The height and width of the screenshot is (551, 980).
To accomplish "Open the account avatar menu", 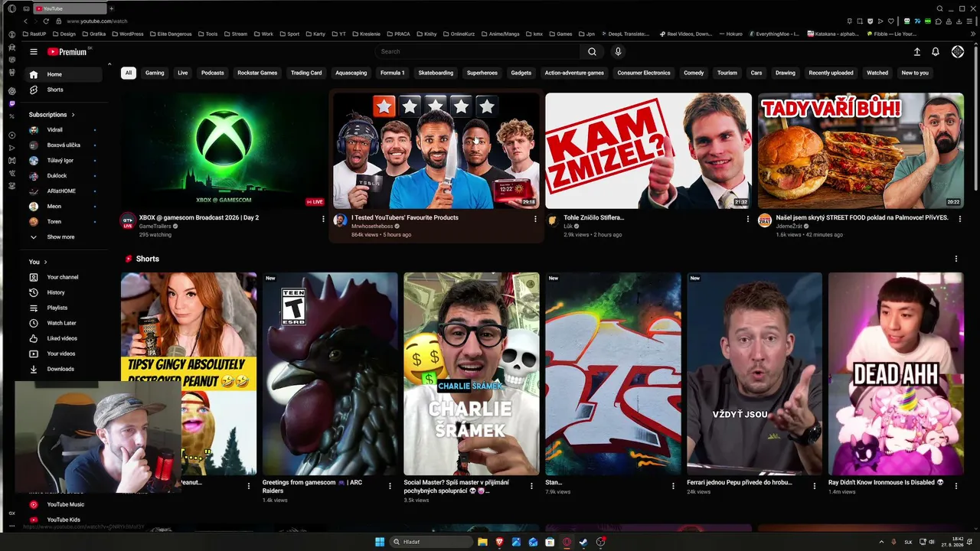I will [958, 51].
